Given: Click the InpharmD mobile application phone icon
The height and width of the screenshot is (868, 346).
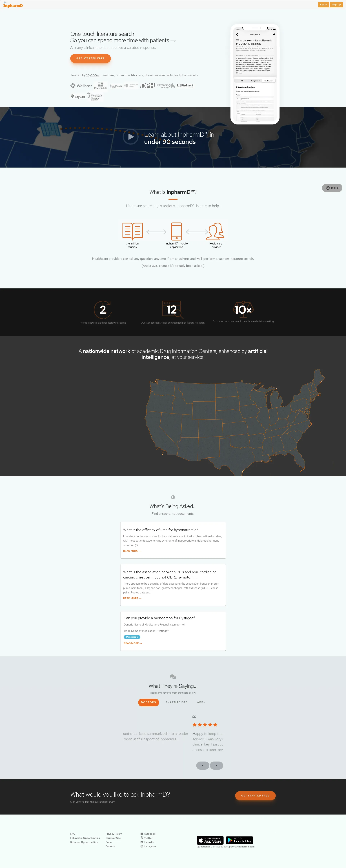Looking at the screenshot, I should (176, 231).
